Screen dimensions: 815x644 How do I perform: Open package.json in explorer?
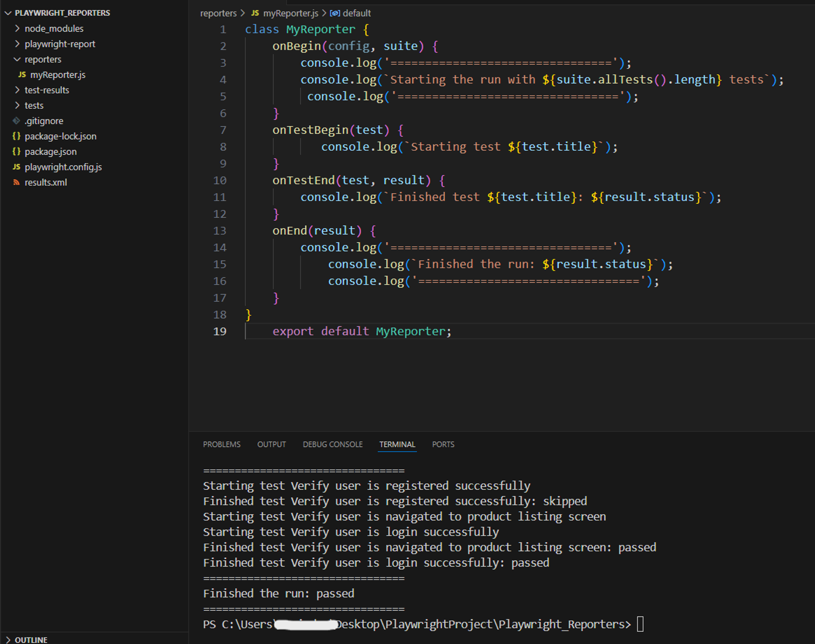51,151
